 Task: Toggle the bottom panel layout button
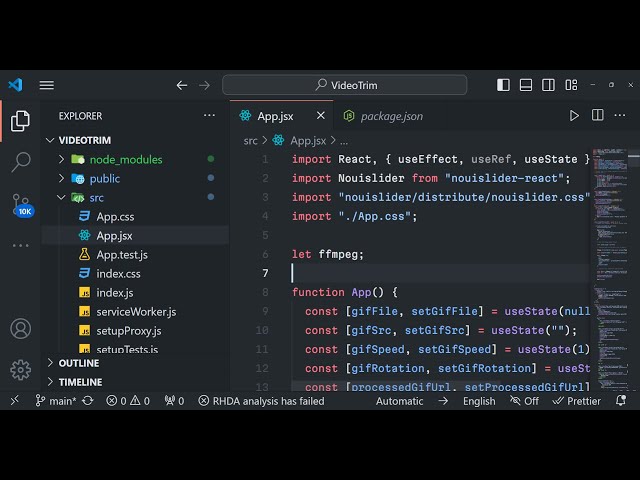(x=525, y=85)
